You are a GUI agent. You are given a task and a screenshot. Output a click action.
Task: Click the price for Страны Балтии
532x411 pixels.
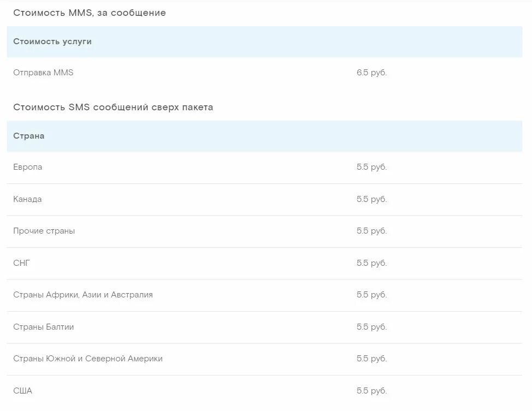pos(371,327)
